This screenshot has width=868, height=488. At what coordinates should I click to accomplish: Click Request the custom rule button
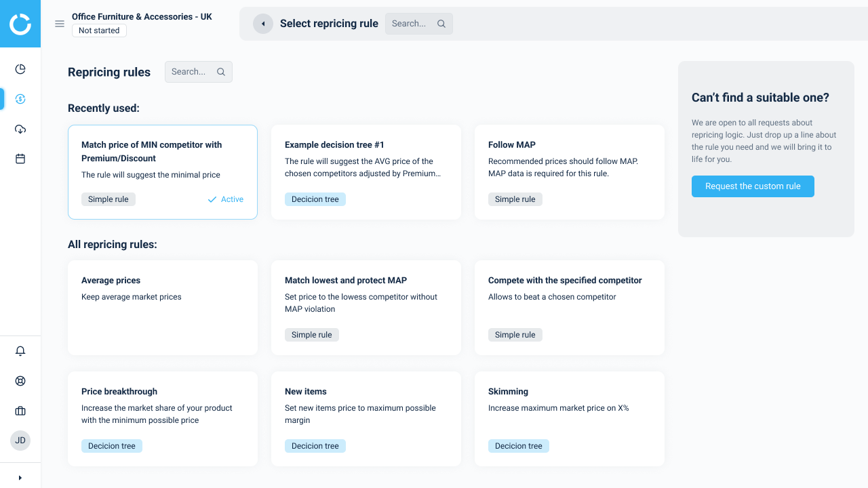point(753,186)
